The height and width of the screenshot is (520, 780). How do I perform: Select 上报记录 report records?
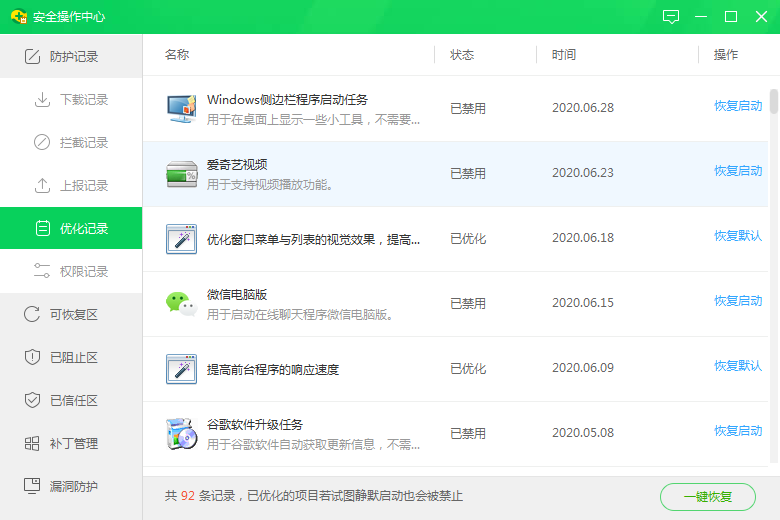click(83, 186)
